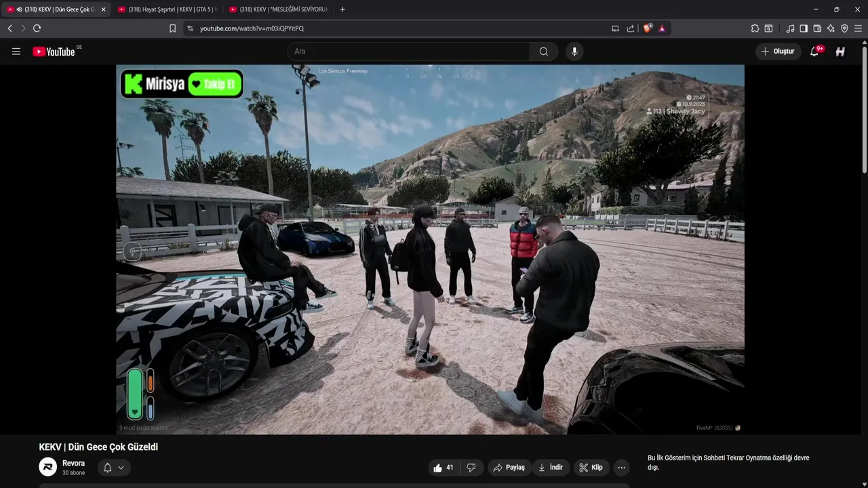View site information in address bar
This screenshot has height=488, width=868.
point(190,28)
